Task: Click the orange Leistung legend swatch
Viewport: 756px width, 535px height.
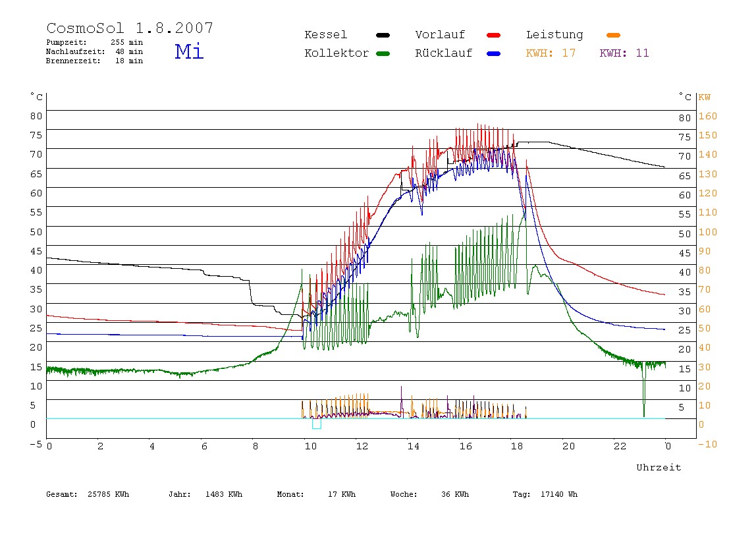Action: click(613, 35)
